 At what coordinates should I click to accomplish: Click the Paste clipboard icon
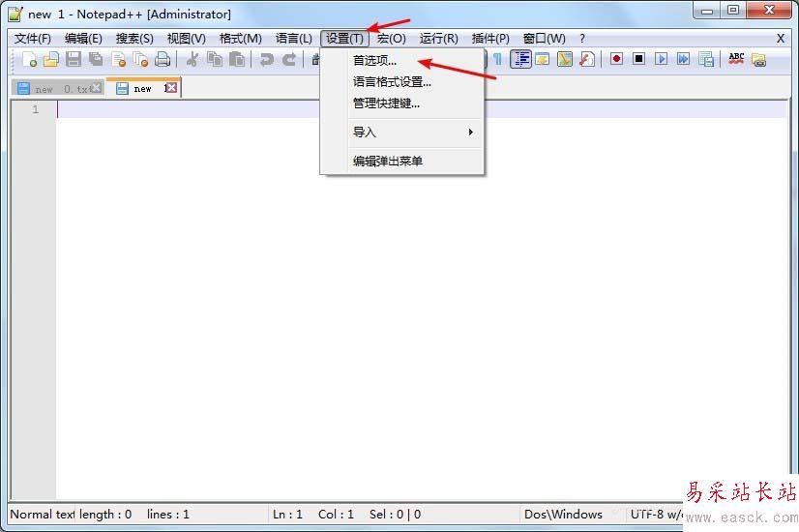point(236,60)
